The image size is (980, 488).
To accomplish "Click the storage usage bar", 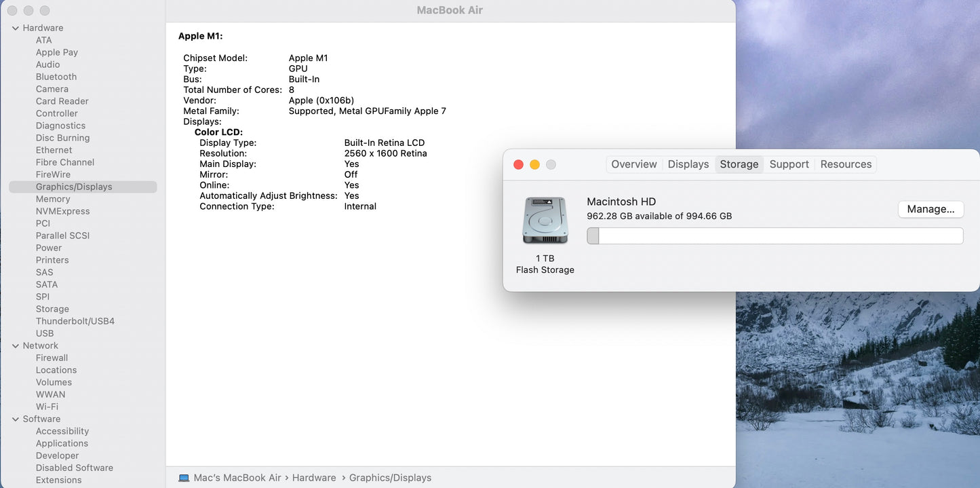I will coord(775,236).
